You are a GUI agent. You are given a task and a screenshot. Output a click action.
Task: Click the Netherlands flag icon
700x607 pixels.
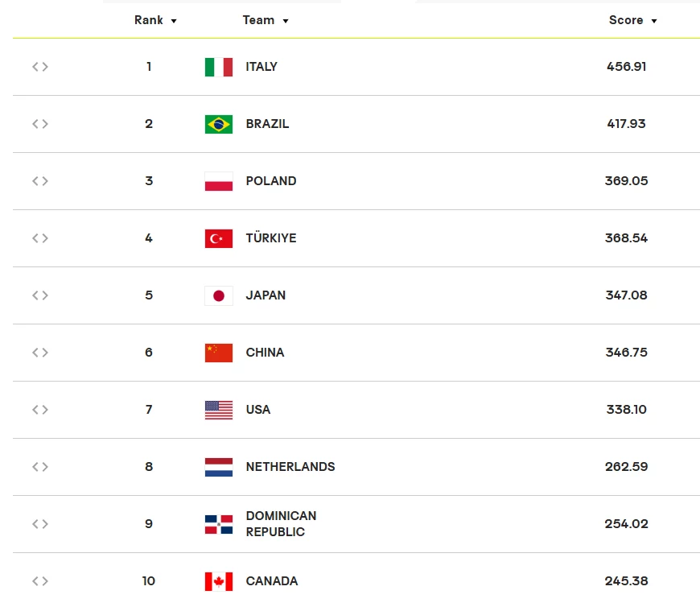click(x=219, y=467)
